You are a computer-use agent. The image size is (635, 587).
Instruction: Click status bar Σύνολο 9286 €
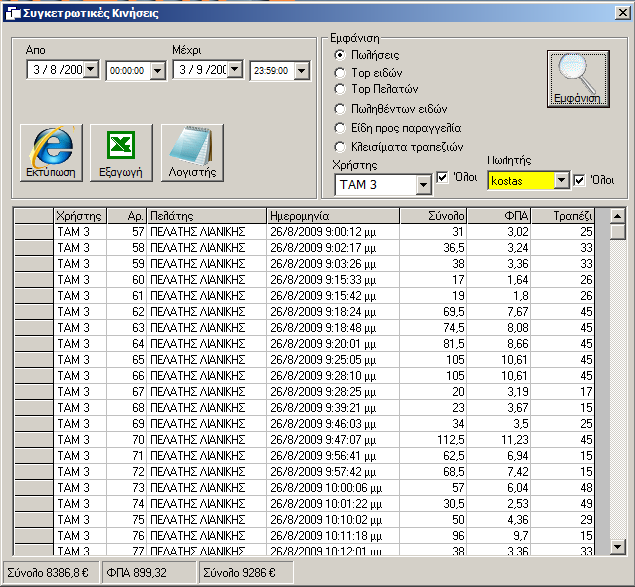point(246,572)
